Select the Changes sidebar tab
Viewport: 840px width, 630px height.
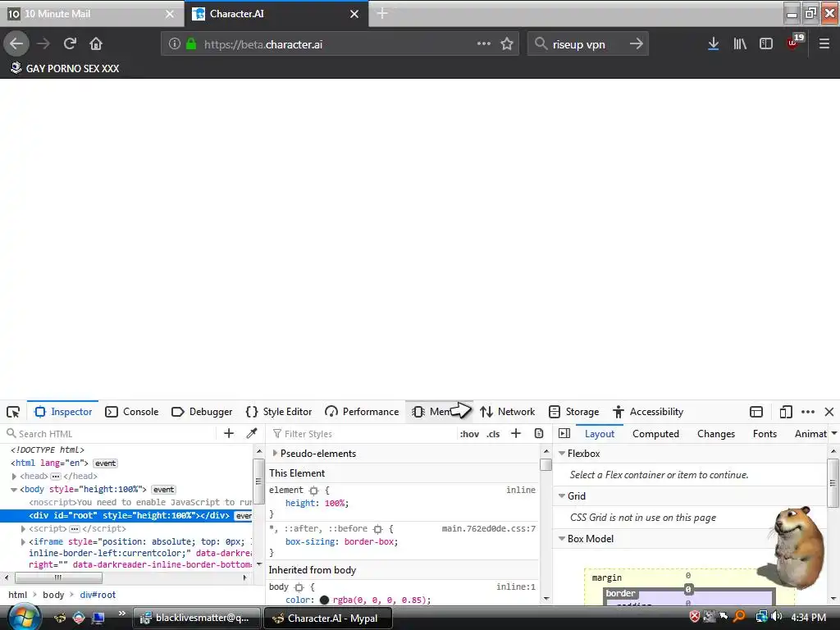tap(715, 433)
